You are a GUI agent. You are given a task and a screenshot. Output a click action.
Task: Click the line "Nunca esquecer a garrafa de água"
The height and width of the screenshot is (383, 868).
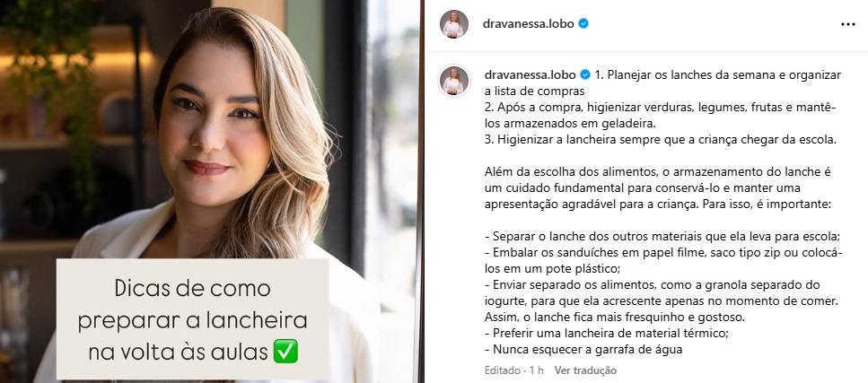point(583,349)
